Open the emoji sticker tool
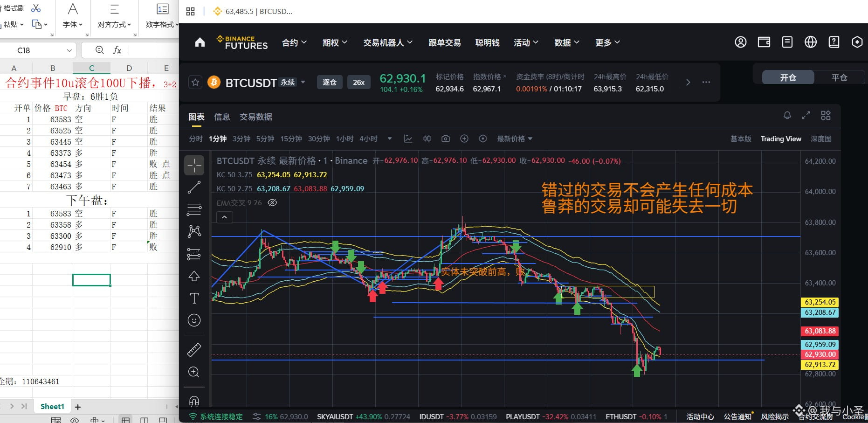Image resolution: width=868 pixels, height=423 pixels. coord(194,320)
